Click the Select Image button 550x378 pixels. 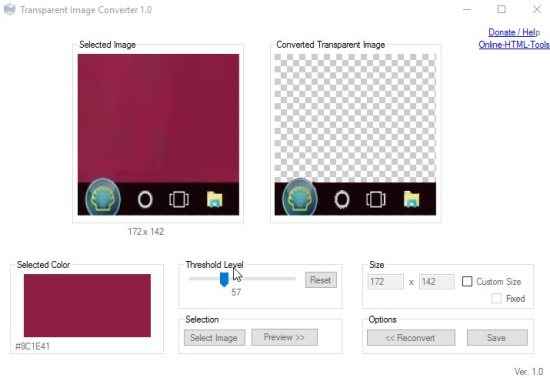pos(214,338)
